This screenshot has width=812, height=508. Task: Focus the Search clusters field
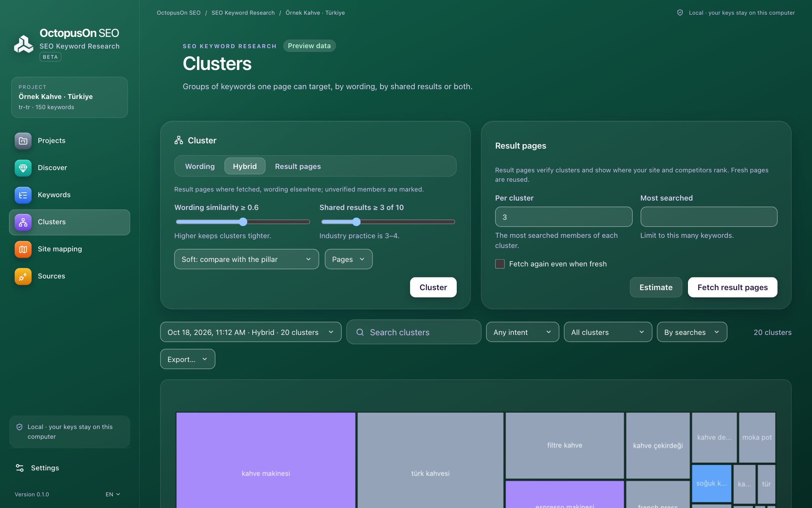tap(414, 332)
